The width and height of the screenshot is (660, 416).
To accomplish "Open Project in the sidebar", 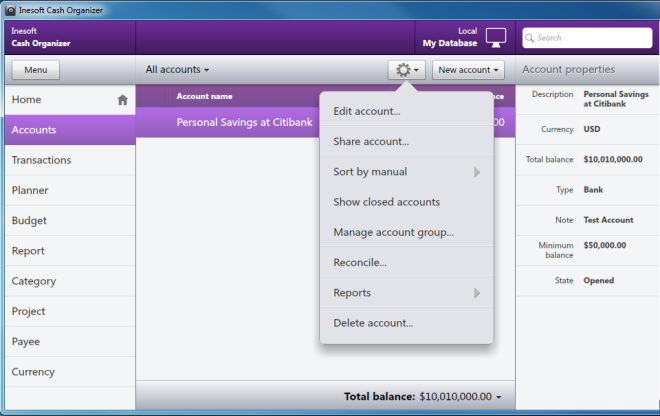I will pyautogui.click(x=70, y=312).
